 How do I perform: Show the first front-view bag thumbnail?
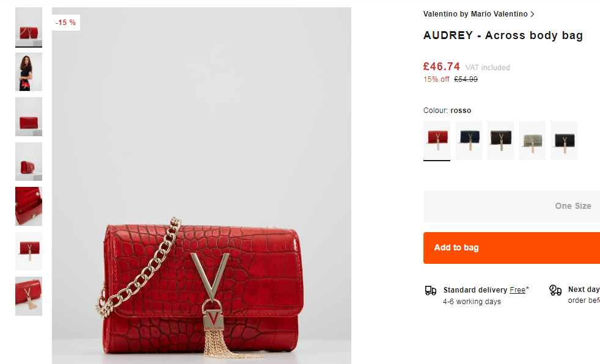[x=29, y=27]
